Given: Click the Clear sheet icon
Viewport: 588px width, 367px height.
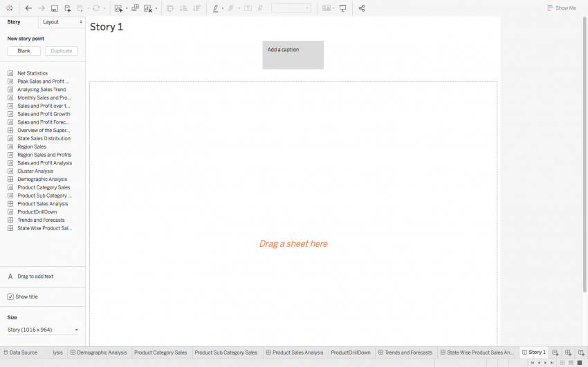Looking at the screenshot, I should 148,8.
